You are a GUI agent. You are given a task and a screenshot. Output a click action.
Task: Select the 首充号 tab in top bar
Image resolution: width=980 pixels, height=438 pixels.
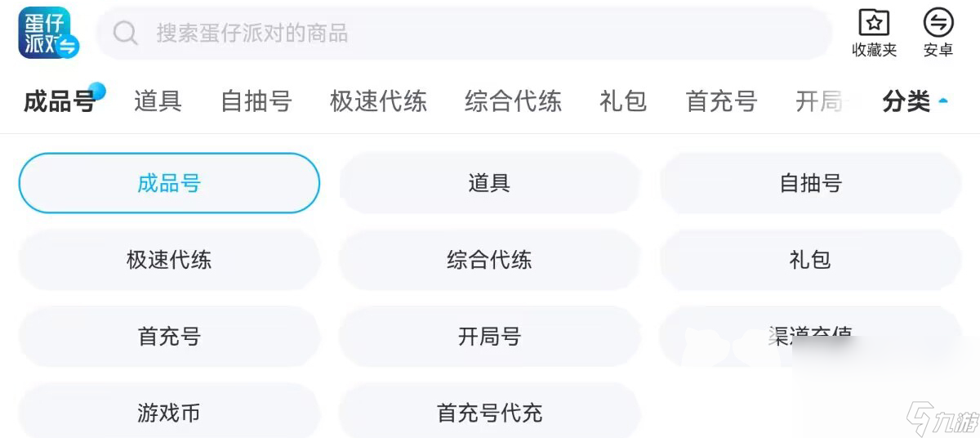tap(721, 101)
